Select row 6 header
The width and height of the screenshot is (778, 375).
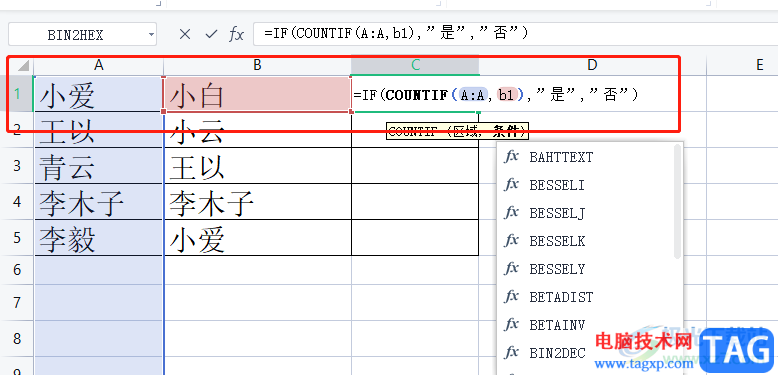tap(17, 270)
